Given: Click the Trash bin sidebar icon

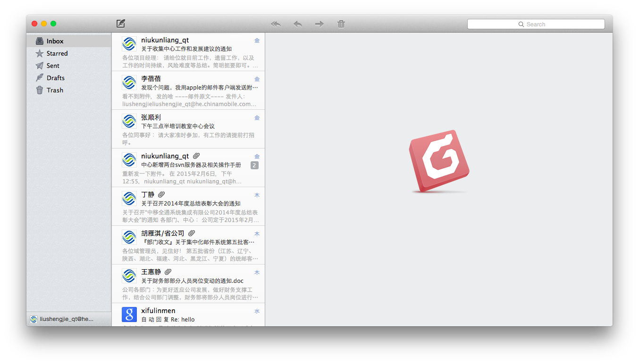Looking at the screenshot, I should 40,90.
